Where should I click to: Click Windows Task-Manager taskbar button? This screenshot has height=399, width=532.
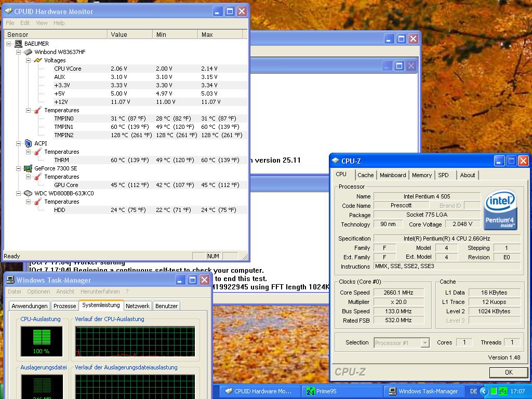tap(424, 391)
